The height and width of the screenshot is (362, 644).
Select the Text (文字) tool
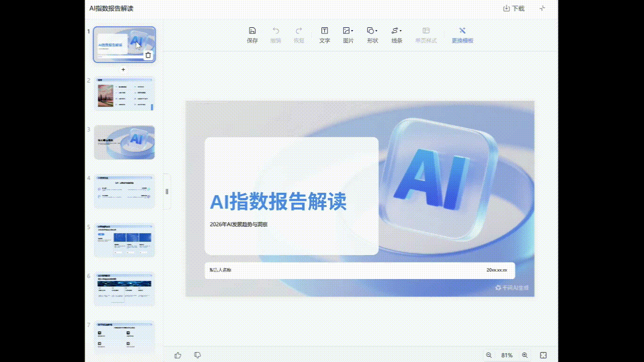click(x=324, y=31)
